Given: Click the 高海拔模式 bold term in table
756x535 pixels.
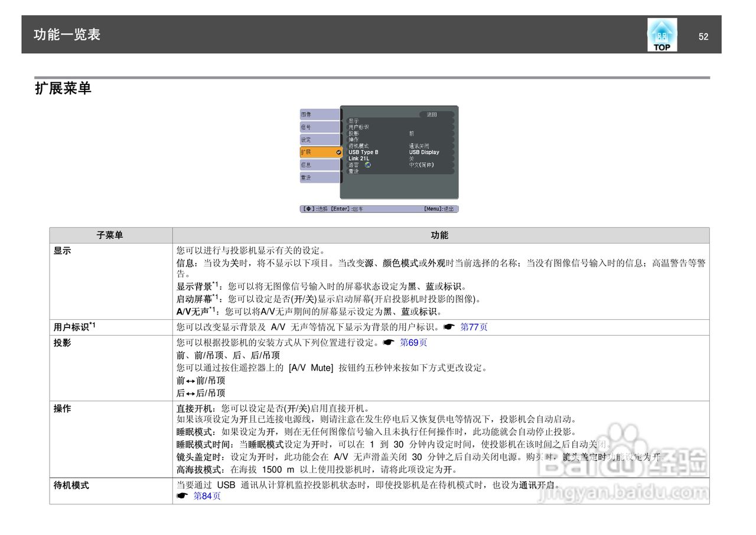Looking at the screenshot, I should [199, 470].
